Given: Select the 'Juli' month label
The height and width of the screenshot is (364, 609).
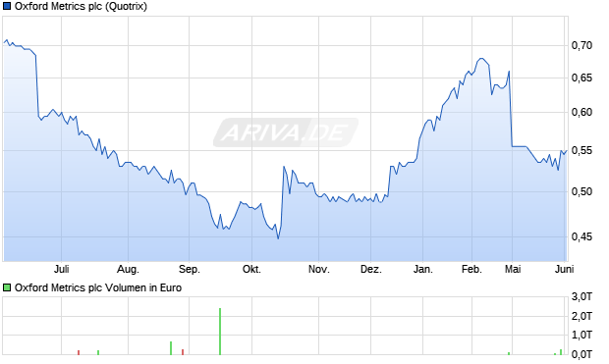Looking at the screenshot, I should click(61, 269).
